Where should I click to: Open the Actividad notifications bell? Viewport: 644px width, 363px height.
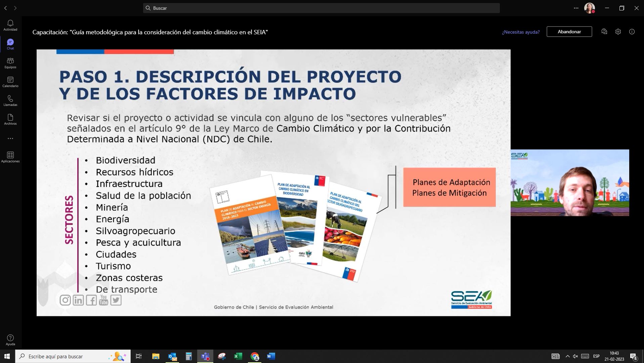pyautogui.click(x=10, y=25)
